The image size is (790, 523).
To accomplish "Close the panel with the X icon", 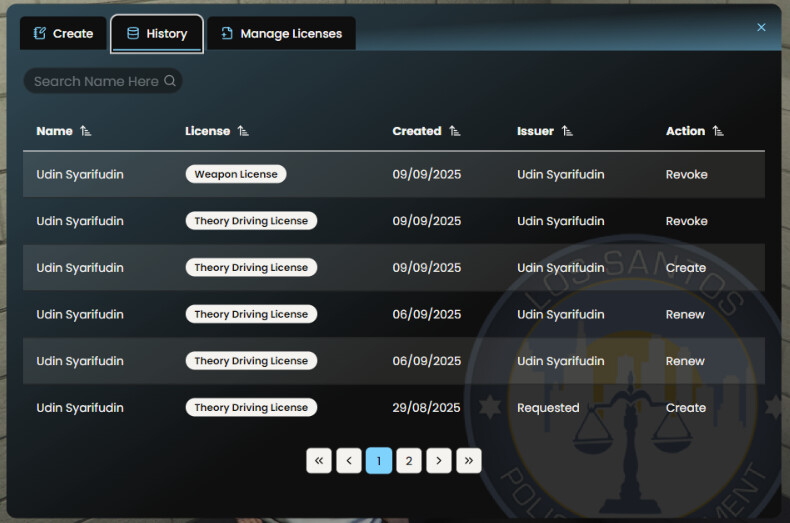I will tap(761, 27).
